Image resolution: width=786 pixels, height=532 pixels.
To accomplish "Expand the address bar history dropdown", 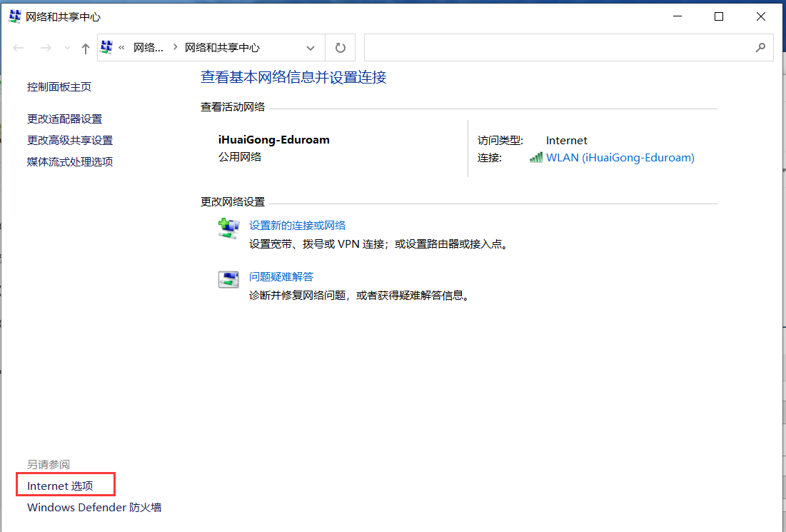I will point(311,48).
